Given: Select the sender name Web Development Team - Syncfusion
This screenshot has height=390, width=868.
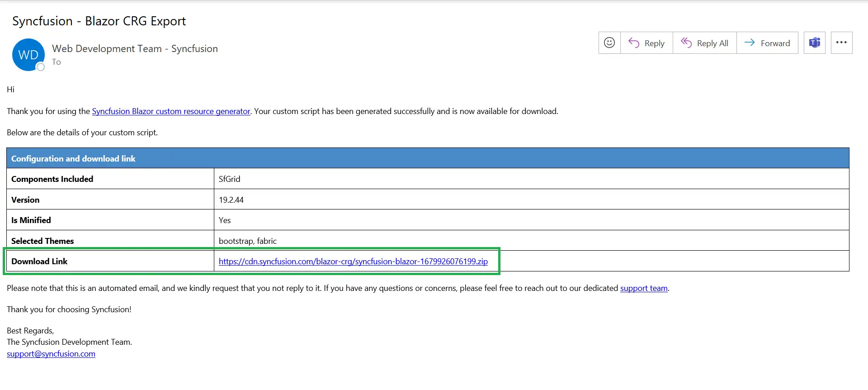Looking at the screenshot, I should pyautogui.click(x=135, y=48).
